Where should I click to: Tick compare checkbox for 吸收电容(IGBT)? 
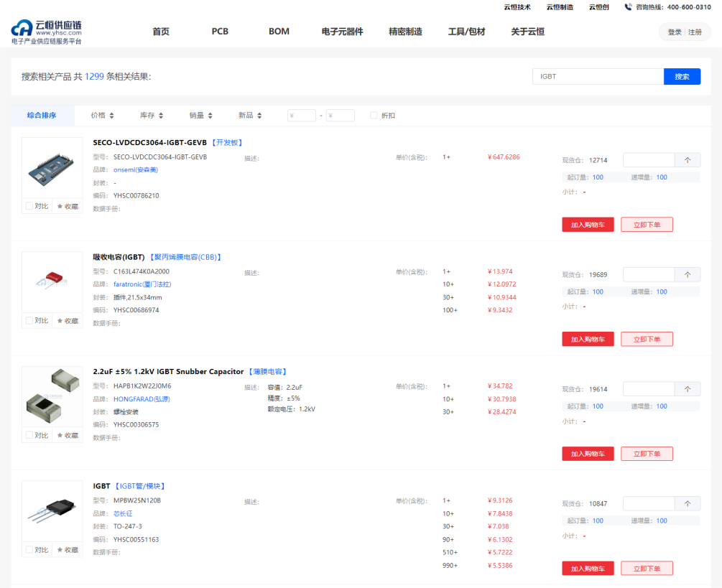click(x=29, y=321)
